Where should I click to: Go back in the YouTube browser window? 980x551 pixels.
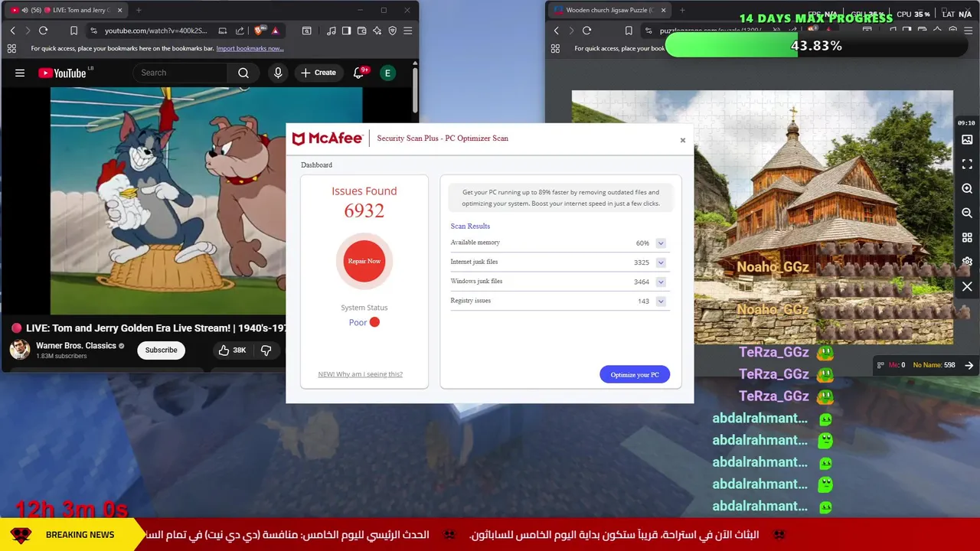point(12,31)
